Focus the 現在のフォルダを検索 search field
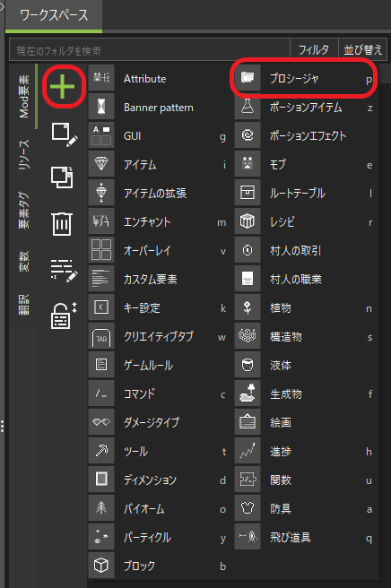 (150, 50)
